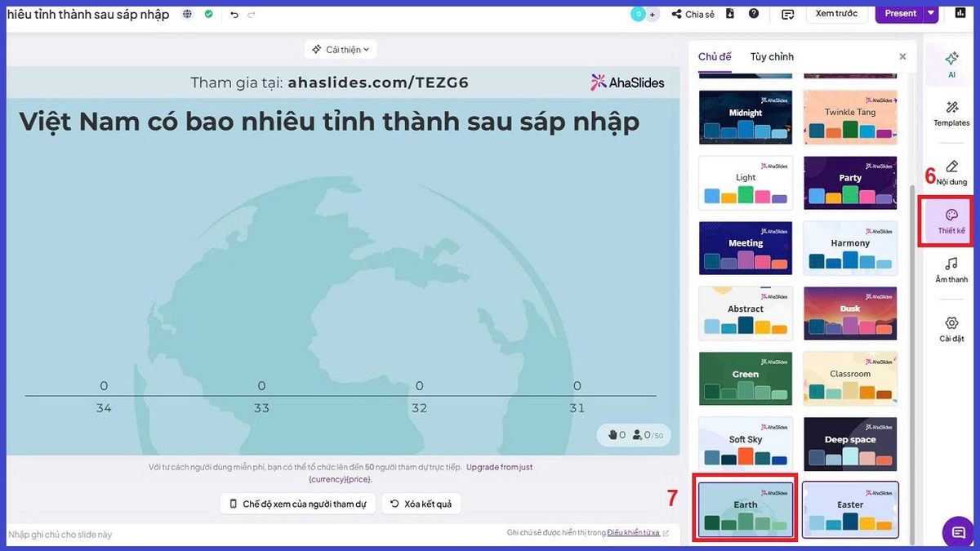980x551 pixels.
Task: Select the Green theme
Action: [x=746, y=379]
